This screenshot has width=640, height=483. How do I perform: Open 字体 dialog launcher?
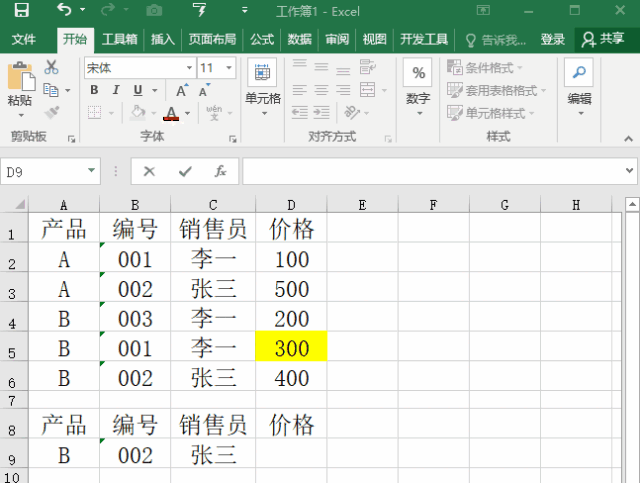pos(233,139)
